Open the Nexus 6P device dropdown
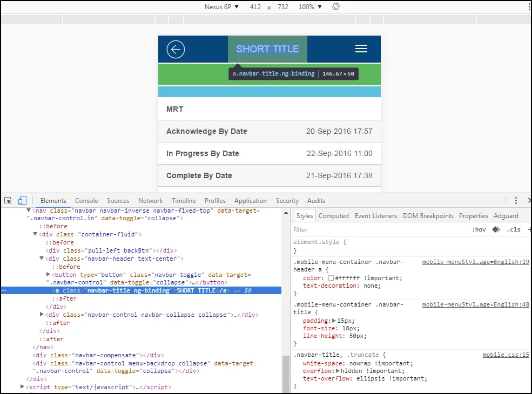Viewport: 532px width, 394px height. tap(221, 7)
